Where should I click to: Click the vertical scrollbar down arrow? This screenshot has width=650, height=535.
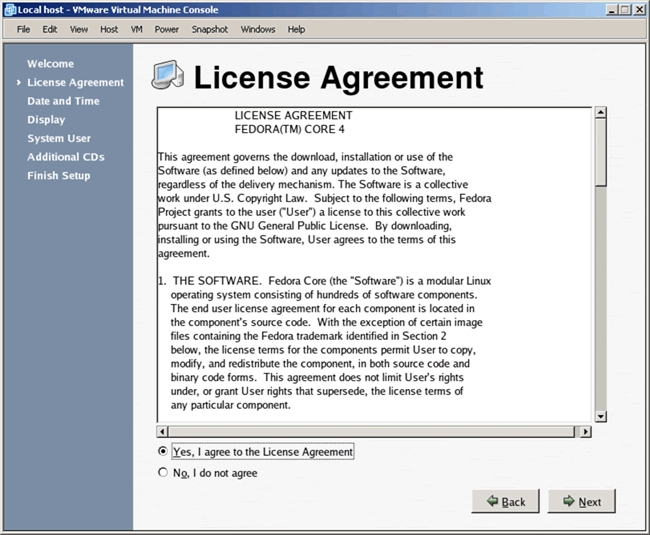pyautogui.click(x=601, y=415)
